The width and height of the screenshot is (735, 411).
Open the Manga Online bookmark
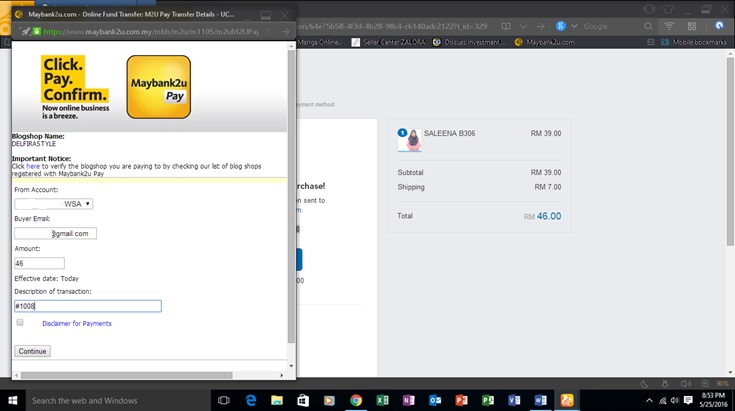tap(319, 42)
